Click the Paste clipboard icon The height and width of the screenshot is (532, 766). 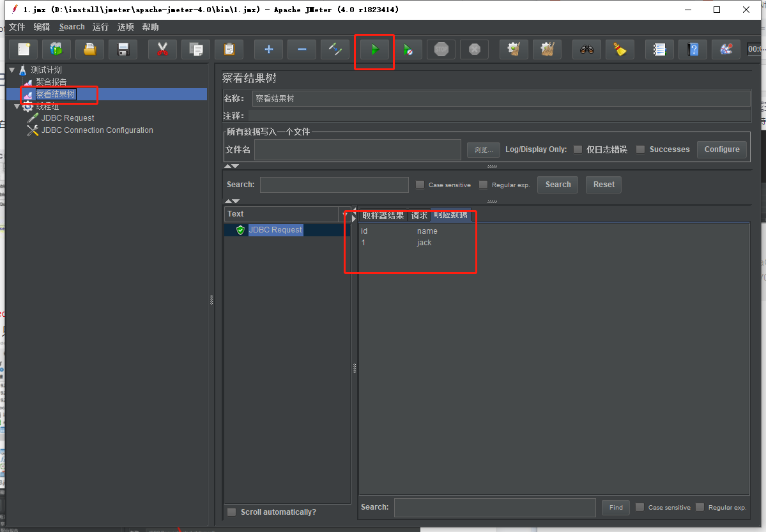pyautogui.click(x=229, y=49)
